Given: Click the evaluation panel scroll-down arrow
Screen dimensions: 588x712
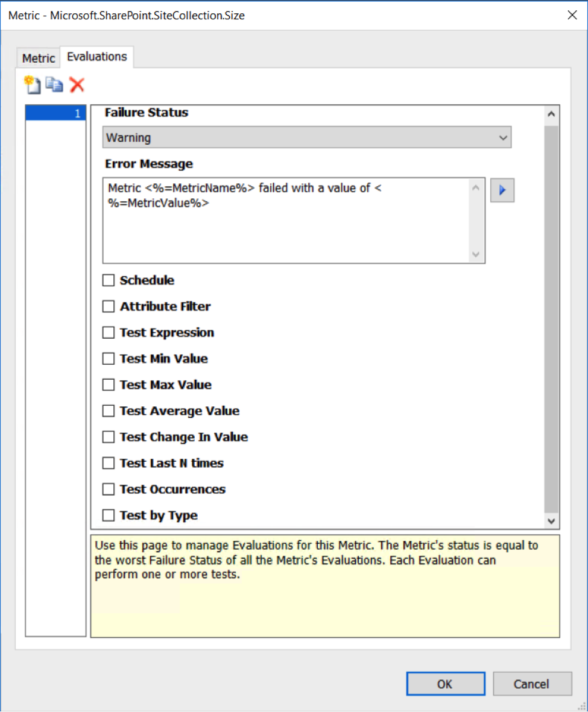Looking at the screenshot, I should click(551, 521).
